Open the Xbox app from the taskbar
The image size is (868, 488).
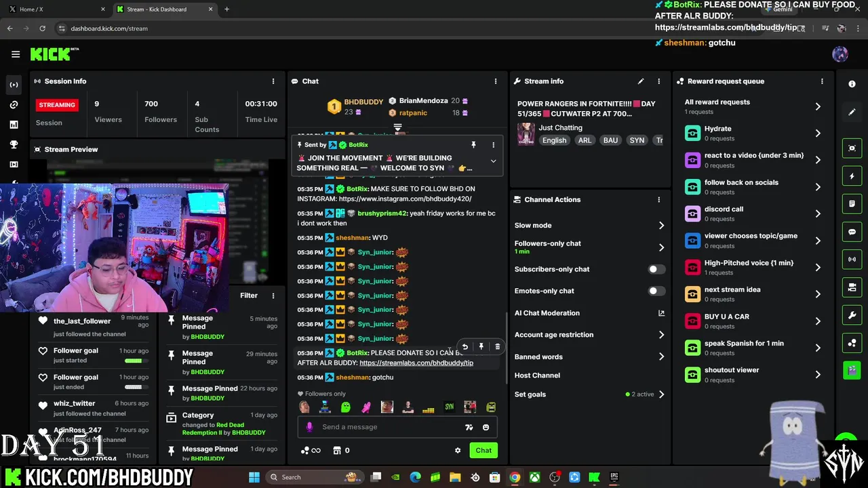[535, 477]
